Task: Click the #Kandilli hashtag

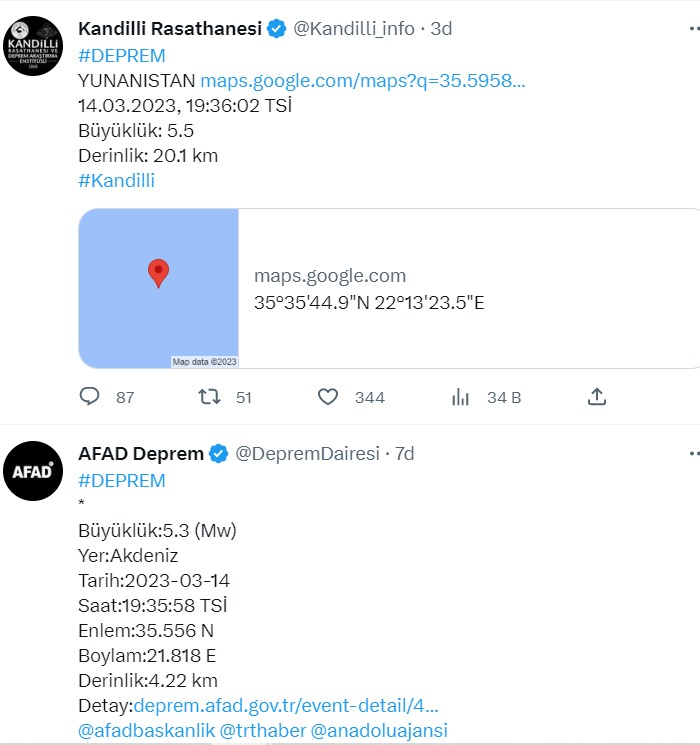Action: pyautogui.click(x=116, y=181)
